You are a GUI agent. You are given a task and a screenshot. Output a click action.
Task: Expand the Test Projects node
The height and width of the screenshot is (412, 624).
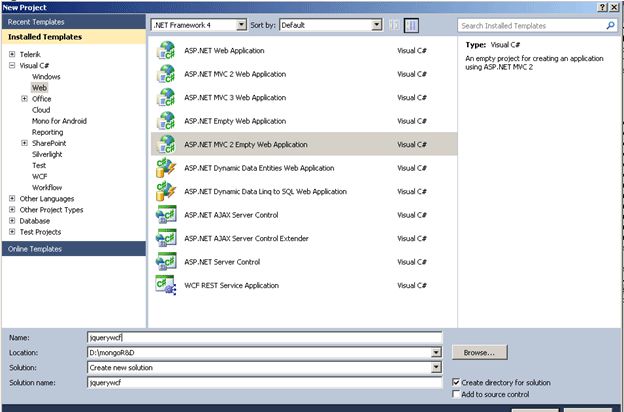[x=12, y=232]
